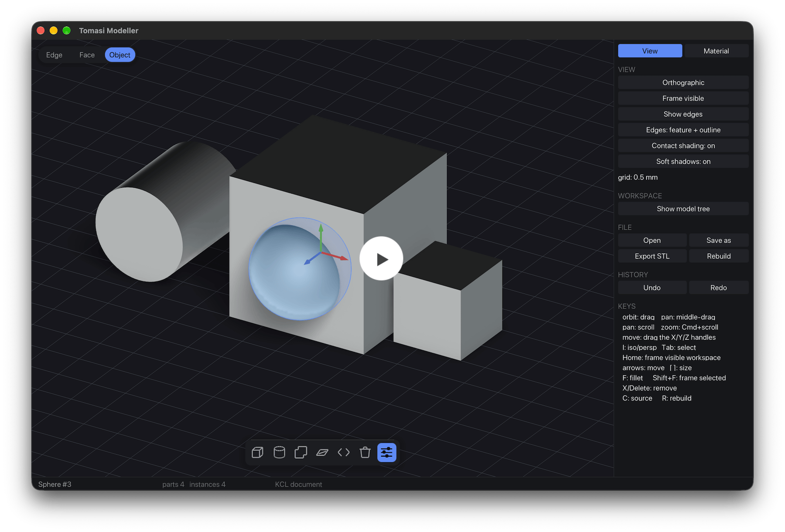785x532 pixels.
Task: Click the instances 4 status entry
Action: [208, 484]
